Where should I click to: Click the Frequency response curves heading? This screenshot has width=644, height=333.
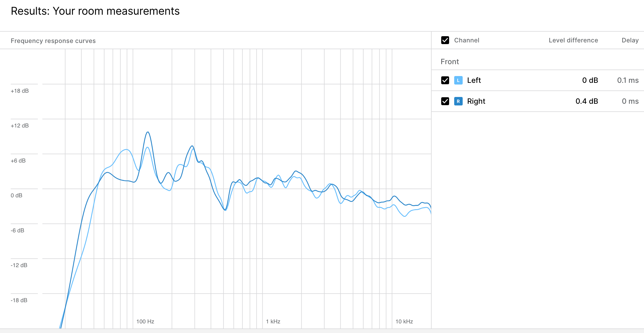[x=53, y=41]
